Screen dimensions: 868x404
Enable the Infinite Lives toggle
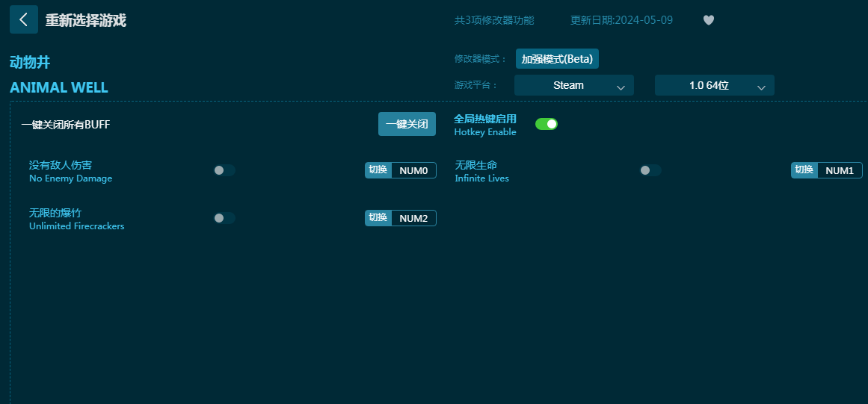[x=650, y=170]
